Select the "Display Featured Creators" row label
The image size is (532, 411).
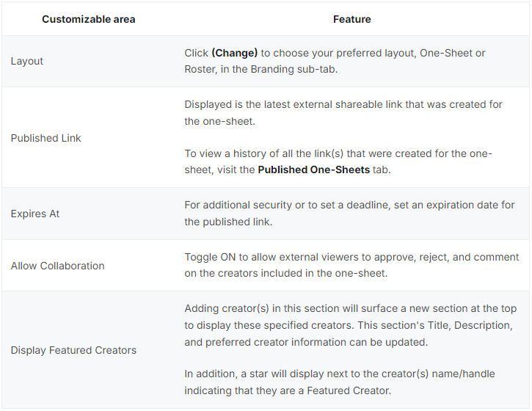point(73,350)
